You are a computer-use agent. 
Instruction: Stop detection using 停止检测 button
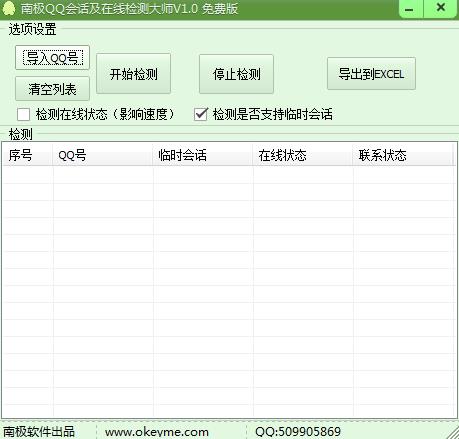236,74
